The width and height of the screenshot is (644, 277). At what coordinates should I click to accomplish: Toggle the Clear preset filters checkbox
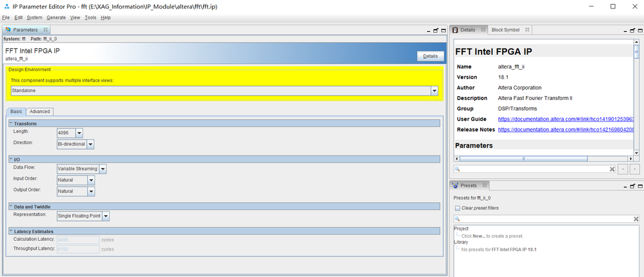(x=458, y=208)
